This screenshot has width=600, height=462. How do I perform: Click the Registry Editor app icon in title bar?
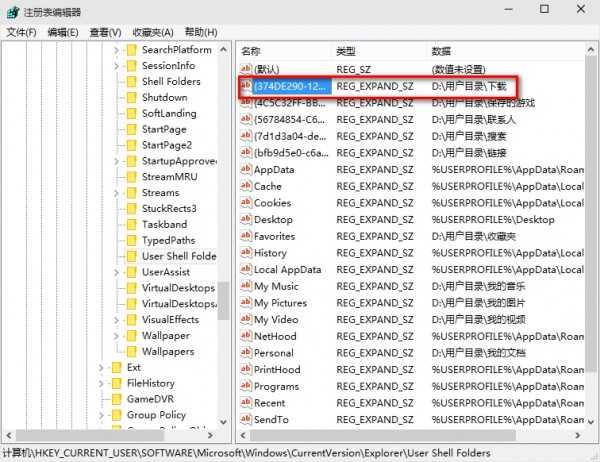coord(12,11)
